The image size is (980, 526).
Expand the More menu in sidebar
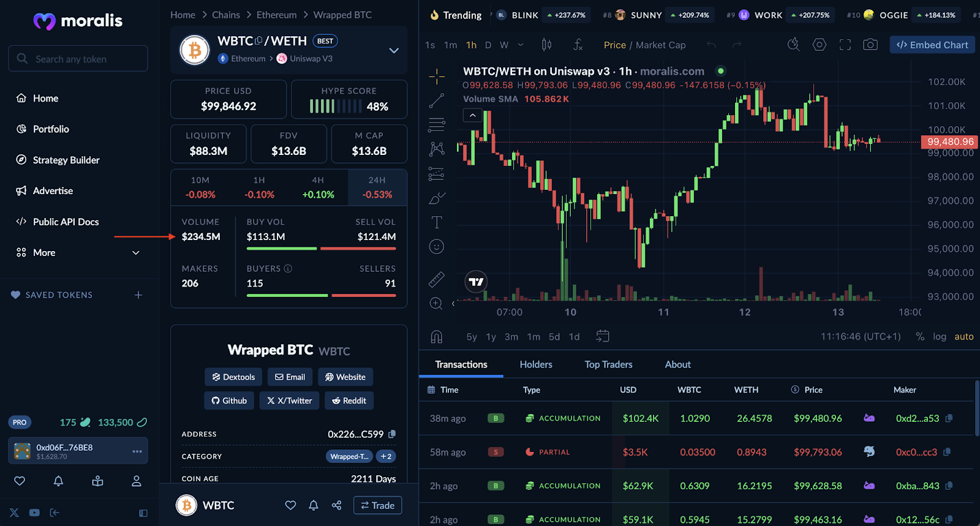(78, 252)
